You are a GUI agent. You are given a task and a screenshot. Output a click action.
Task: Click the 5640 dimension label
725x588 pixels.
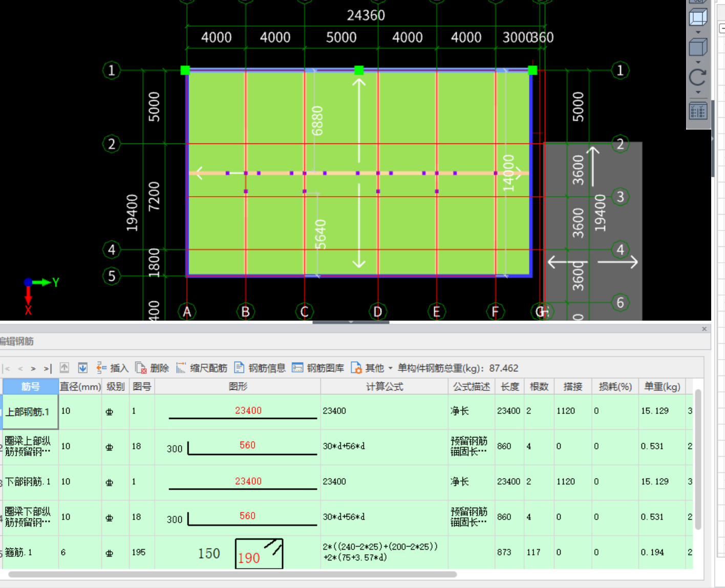pos(321,235)
